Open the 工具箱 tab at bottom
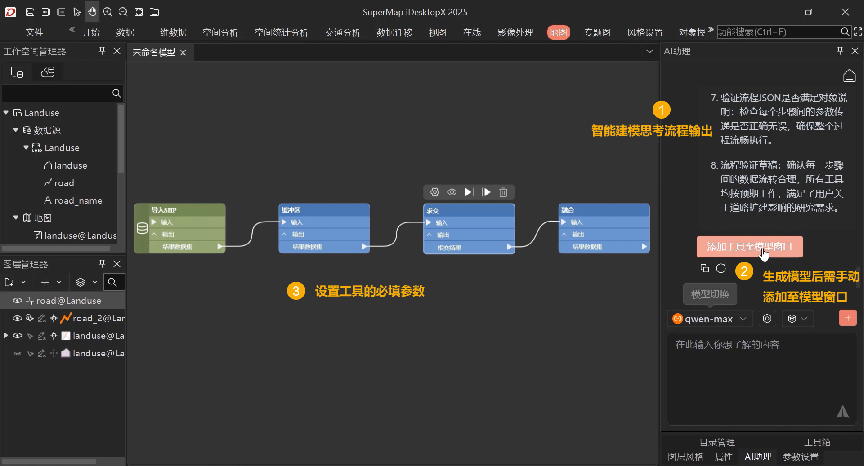868x466 pixels. [x=817, y=442]
